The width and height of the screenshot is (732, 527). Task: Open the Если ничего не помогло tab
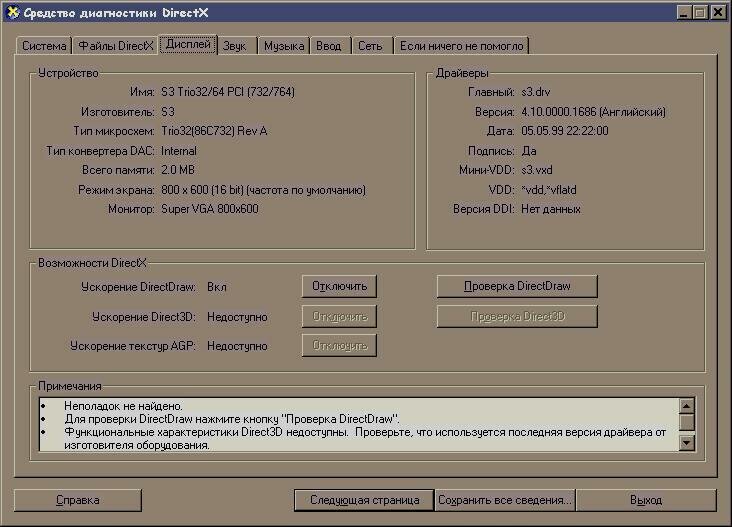click(x=461, y=46)
